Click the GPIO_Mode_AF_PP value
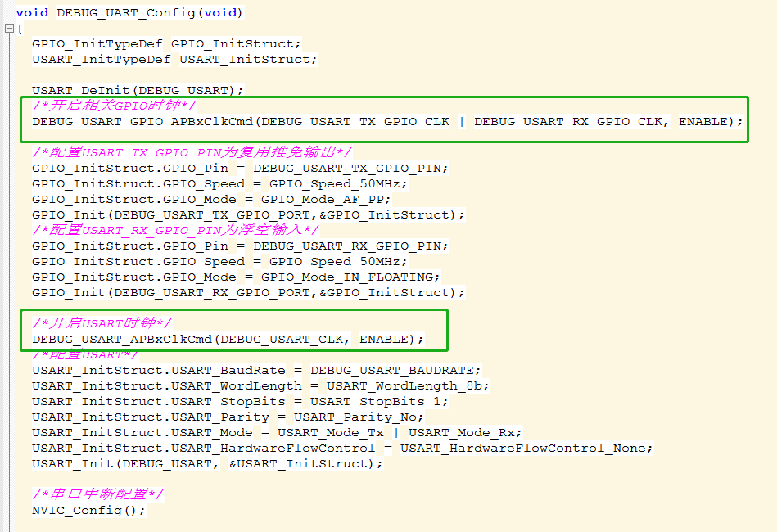The image size is (777, 532). 326,199
